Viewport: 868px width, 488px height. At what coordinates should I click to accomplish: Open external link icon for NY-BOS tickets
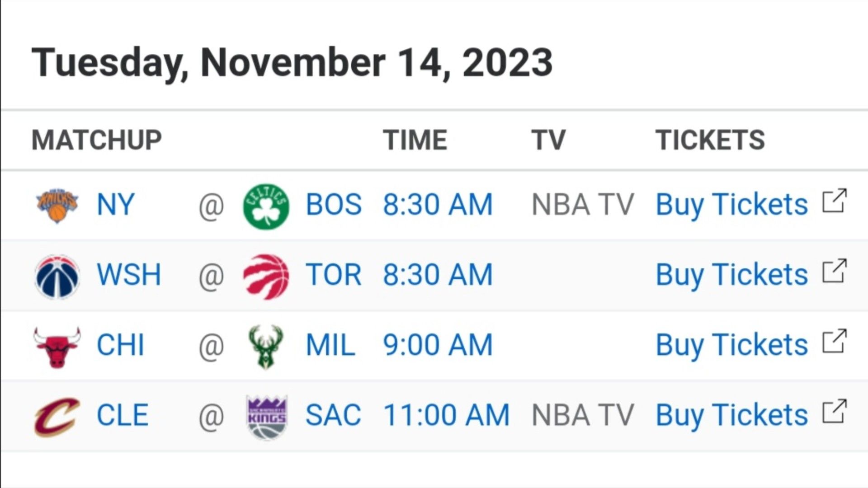[834, 200]
